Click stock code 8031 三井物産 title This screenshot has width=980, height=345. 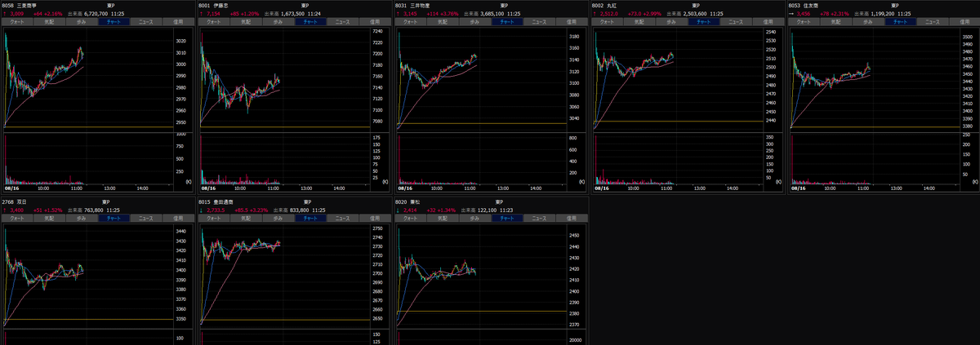click(x=412, y=5)
